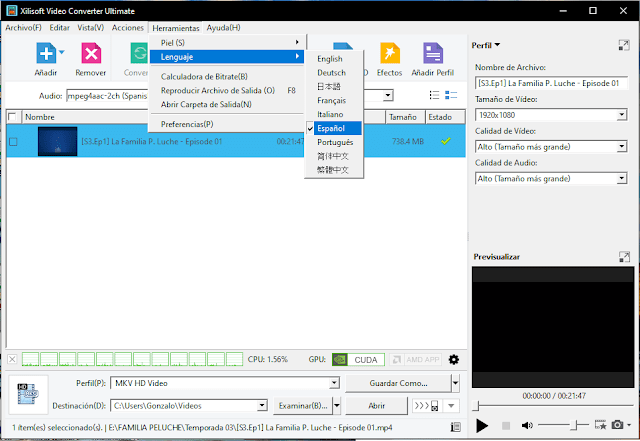Sort by the Estado column header

(x=445, y=117)
